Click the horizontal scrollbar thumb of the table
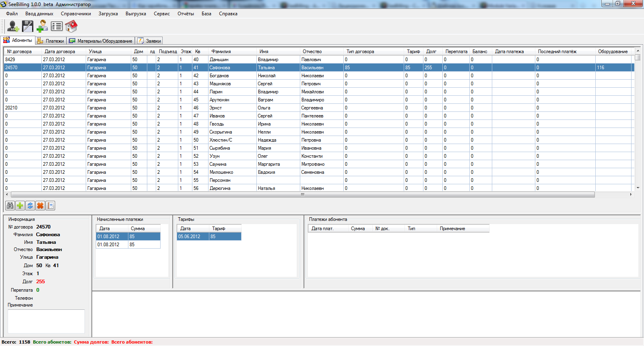644x346 pixels. (x=302, y=194)
